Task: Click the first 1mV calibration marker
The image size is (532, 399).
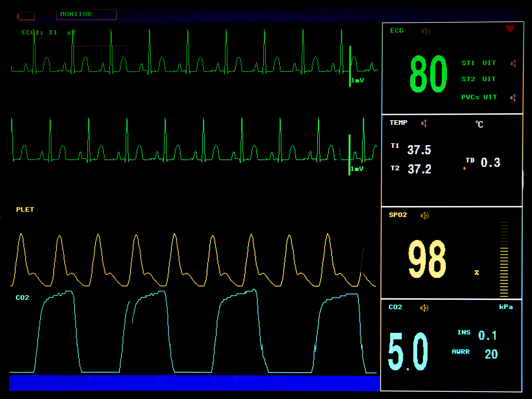Action: 357,80
